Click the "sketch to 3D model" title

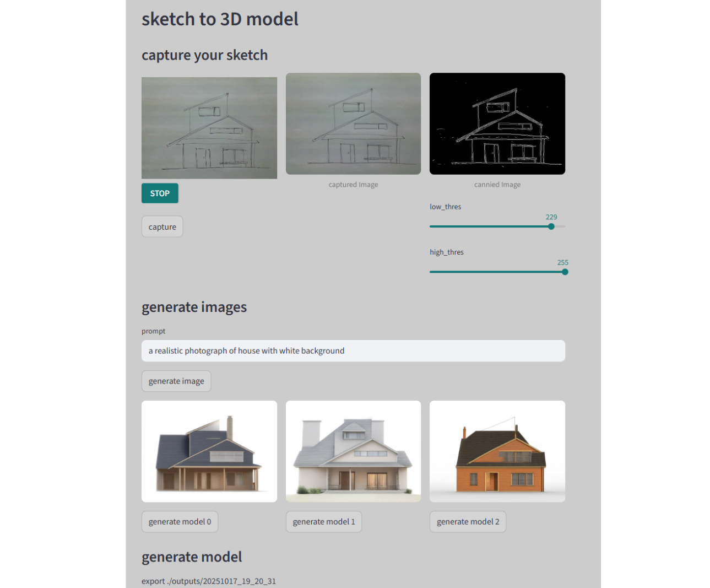220,19
